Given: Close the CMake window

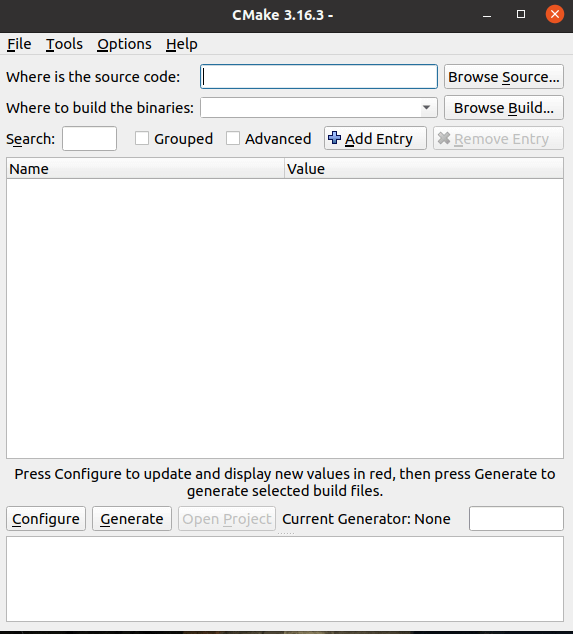Looking at the screenshot, I should [555, 14].
